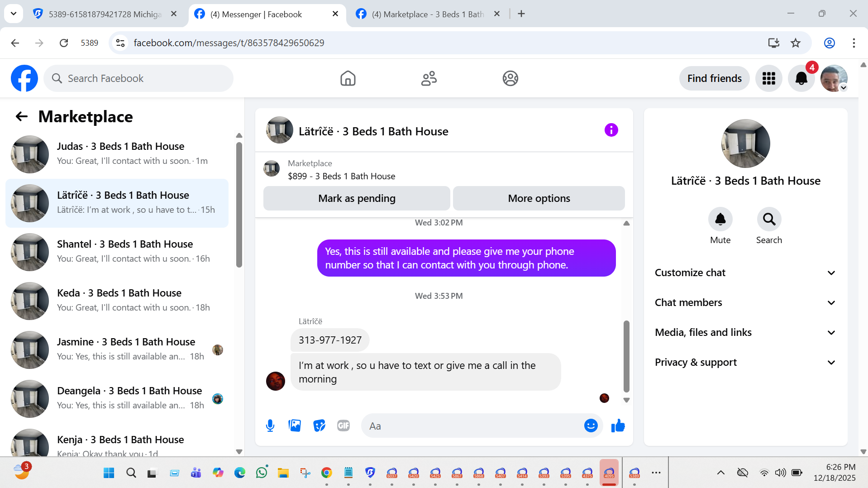Search in conversation with magnifier icon

point(769,220)
